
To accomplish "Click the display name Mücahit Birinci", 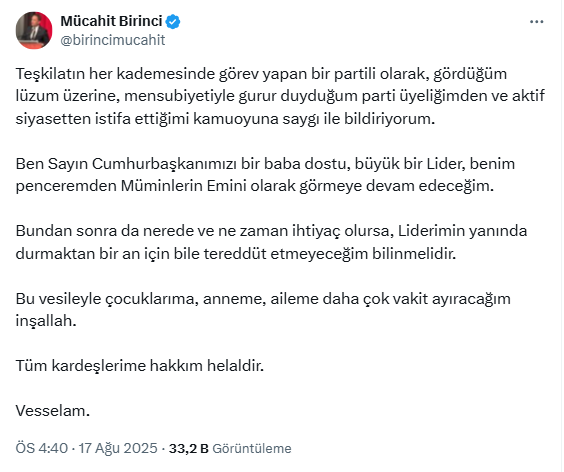I will click(112, 21).
